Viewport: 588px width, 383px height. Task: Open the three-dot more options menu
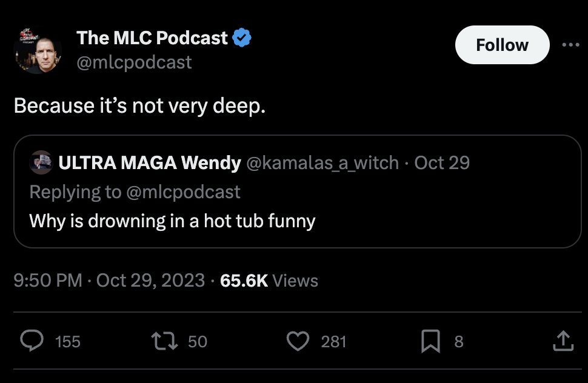[570, 45]
